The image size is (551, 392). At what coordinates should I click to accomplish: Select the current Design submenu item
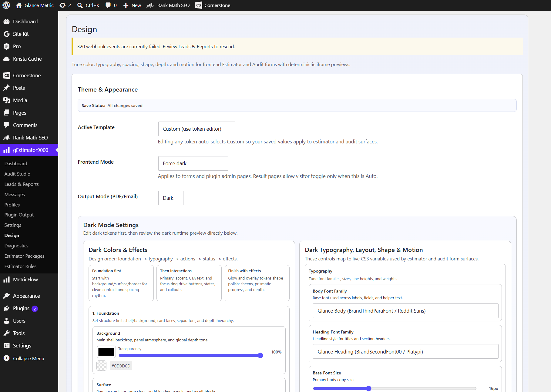click(12, 235)
